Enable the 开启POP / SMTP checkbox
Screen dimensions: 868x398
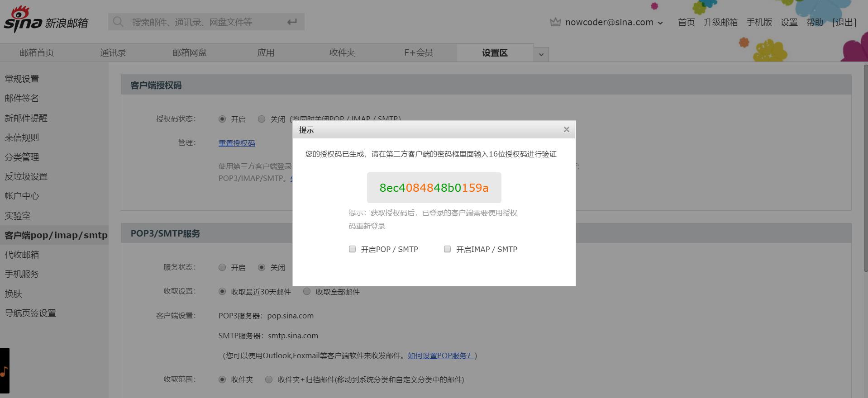352,249
